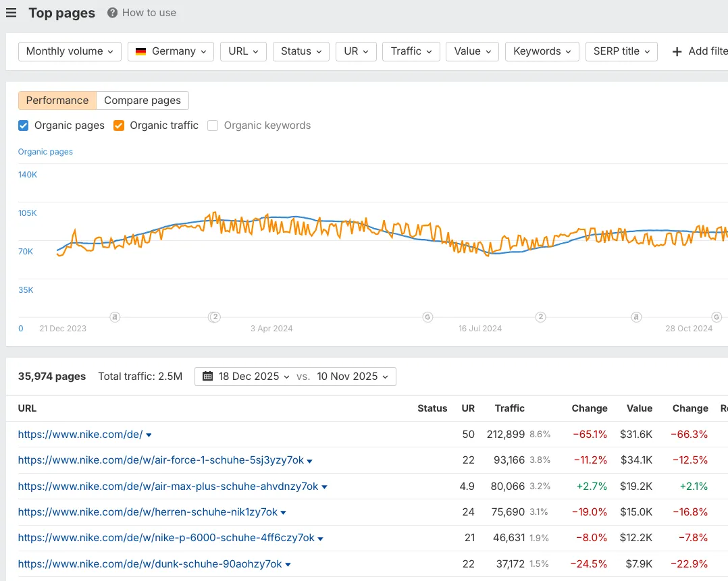Disable the Organic traffic checkbox
The width and height of the screenshot is (728, 581).
pyautogui.click(x=118, y=126)
